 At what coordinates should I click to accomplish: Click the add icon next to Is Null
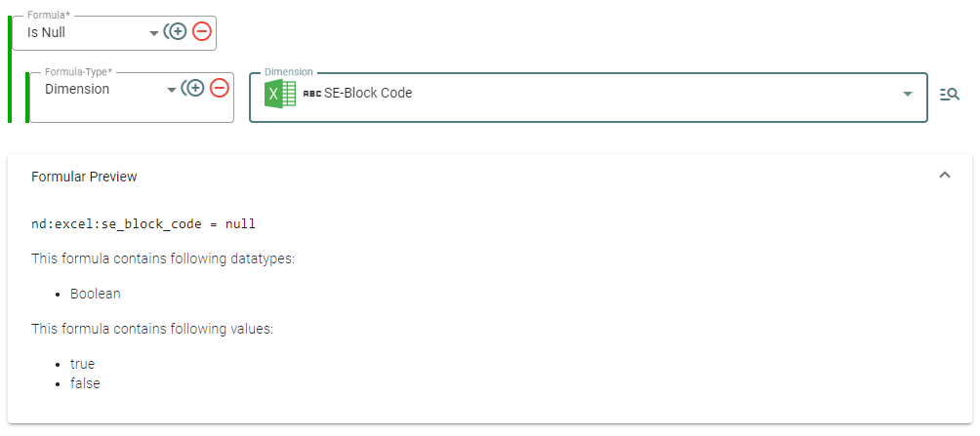176,31
